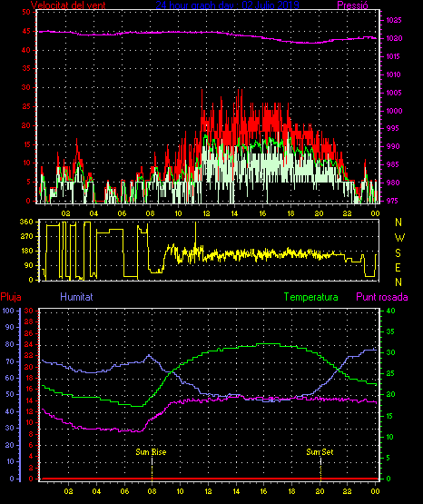Click the S compass direction label
Screen dimensions: 423x504
click(x=398, y=253)
